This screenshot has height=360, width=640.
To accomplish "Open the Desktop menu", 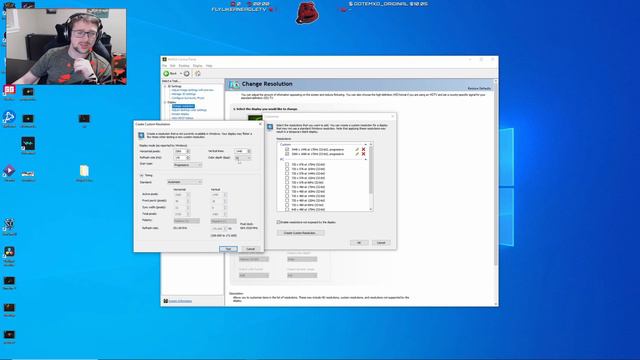I will 184,66.
